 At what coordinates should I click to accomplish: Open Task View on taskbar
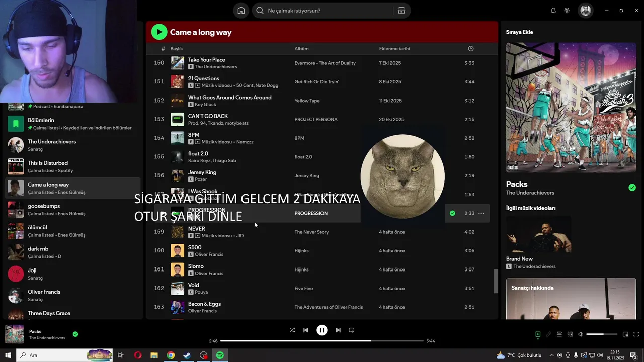(121, 355)
